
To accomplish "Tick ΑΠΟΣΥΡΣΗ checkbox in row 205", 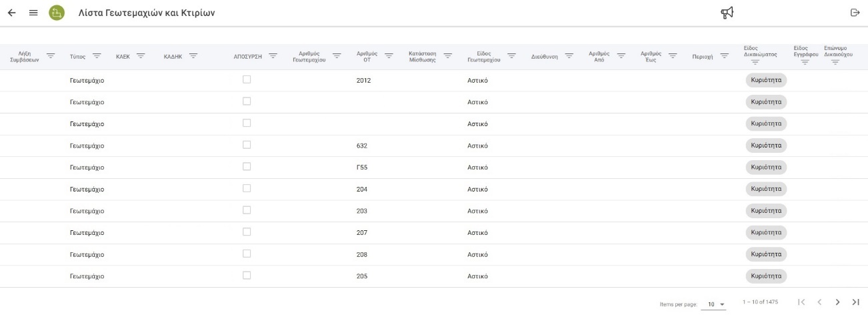I will (x=247, y=275).
